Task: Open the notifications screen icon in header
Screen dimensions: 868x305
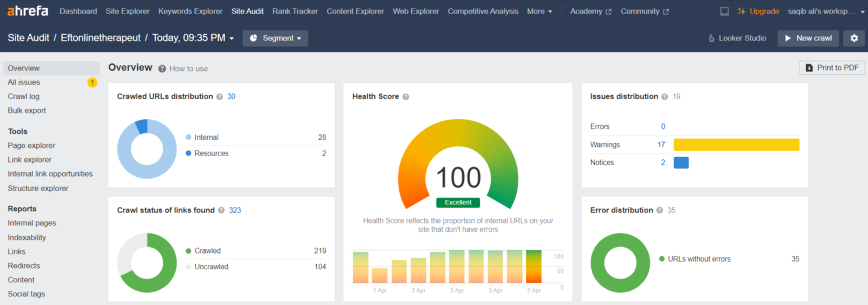Action: pyautogui.click(x=724, y=11)
